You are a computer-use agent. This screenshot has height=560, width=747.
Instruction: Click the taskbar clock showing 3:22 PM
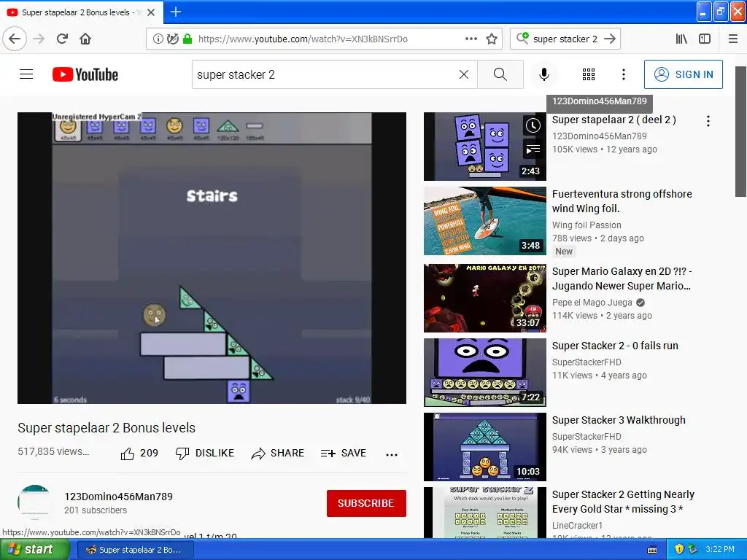(720, 549)
